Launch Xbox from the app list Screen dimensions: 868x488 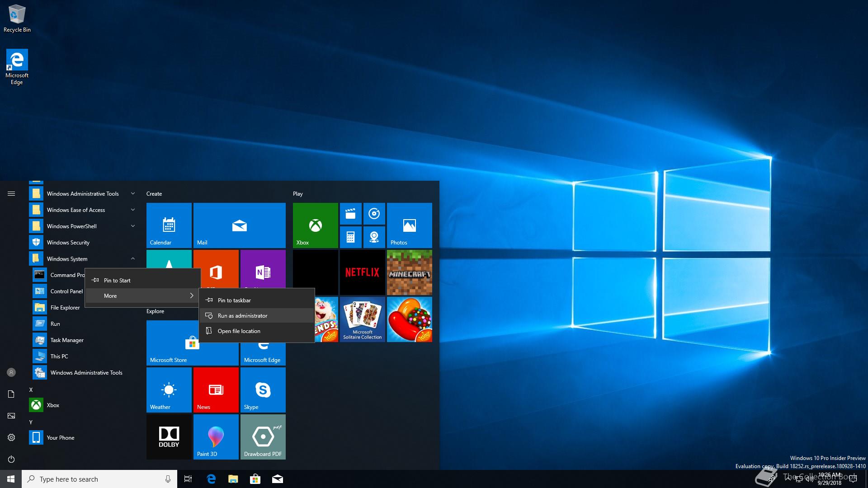pos(84,405)
